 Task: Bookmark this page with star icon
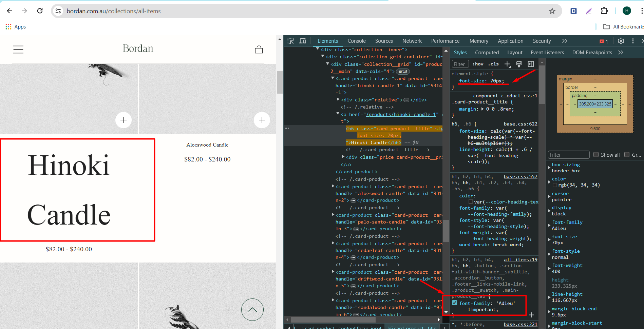pyautogui.click(x=552, y=11)
